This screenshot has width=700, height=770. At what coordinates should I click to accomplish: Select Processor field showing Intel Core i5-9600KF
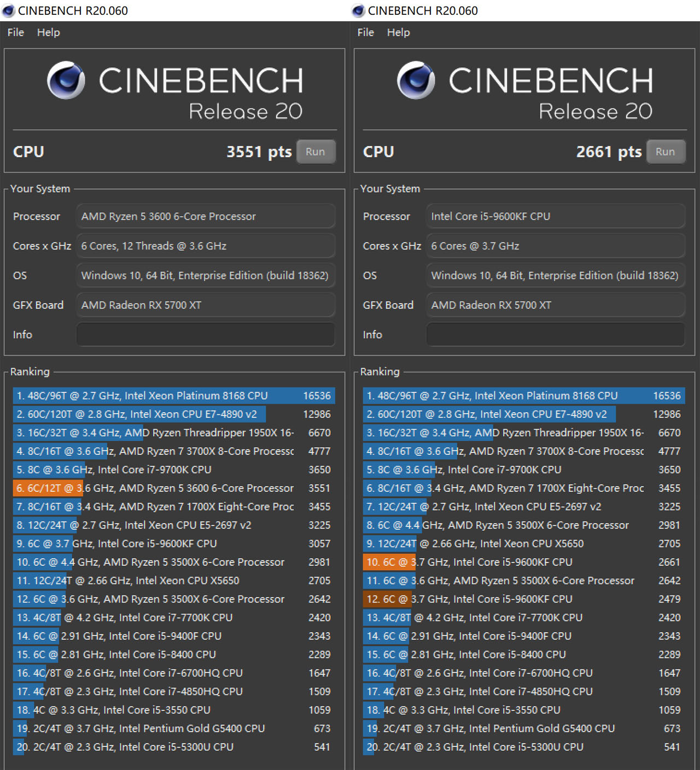pyautogui.click(x=555, y=216)
